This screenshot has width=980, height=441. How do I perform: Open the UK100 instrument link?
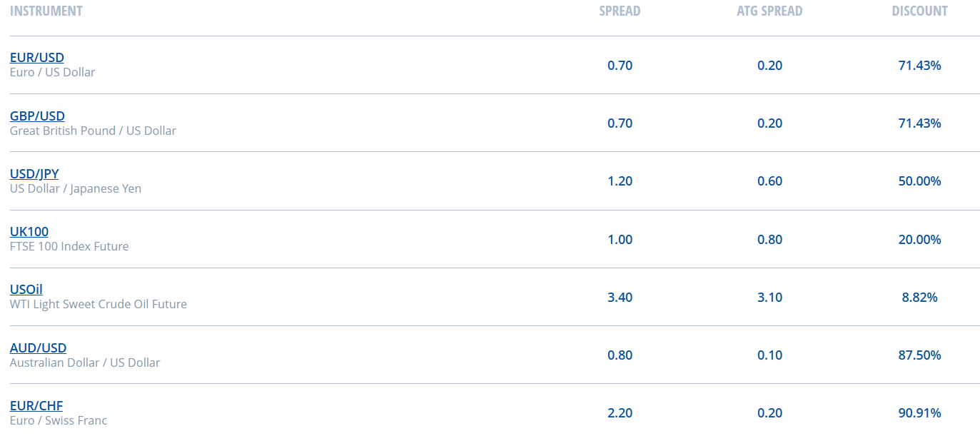click(29, 232)
